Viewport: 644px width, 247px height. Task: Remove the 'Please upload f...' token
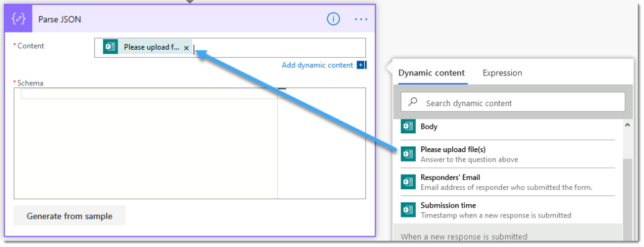186,48
